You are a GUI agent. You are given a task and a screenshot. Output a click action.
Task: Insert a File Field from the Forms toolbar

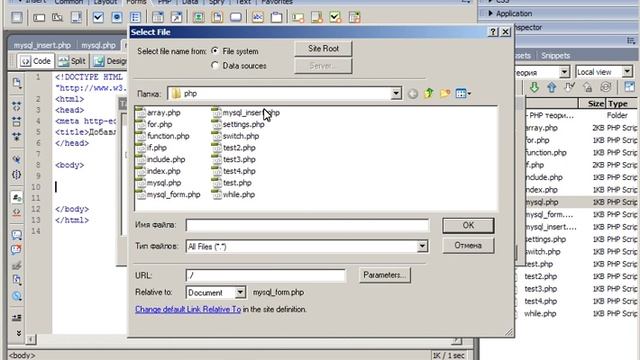(217, 18)
